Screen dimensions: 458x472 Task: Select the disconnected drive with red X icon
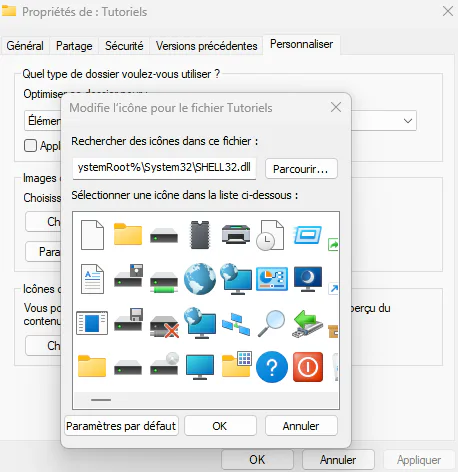click(x=164, y=326)
